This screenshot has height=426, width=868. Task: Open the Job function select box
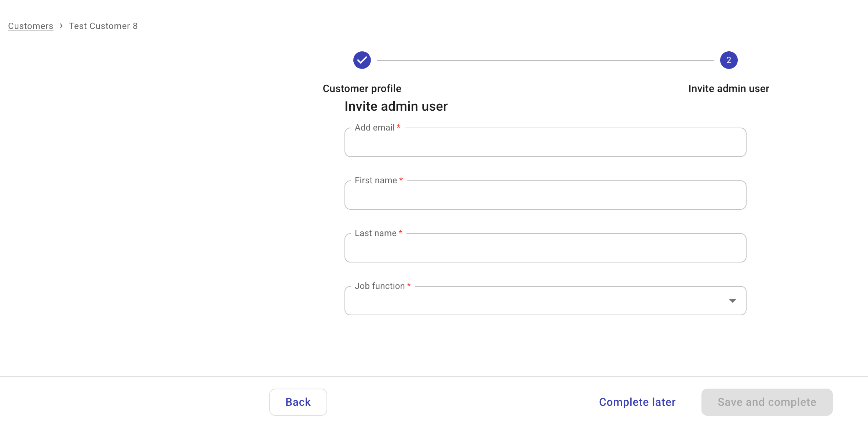536,301
